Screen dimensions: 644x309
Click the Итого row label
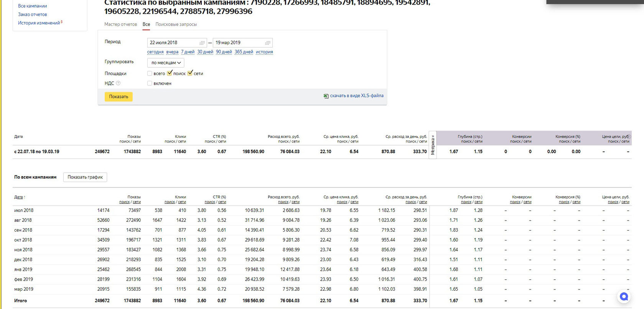coord(21,301)
